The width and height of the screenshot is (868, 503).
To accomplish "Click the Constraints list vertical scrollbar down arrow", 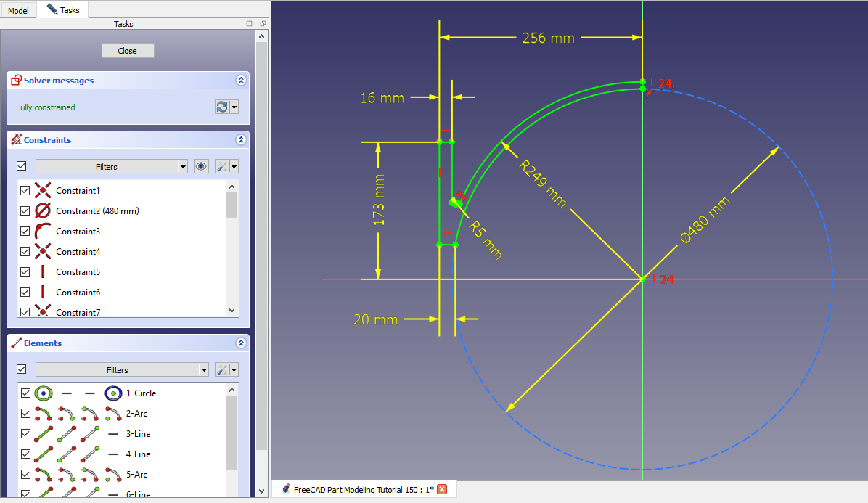I will [232, 310].
